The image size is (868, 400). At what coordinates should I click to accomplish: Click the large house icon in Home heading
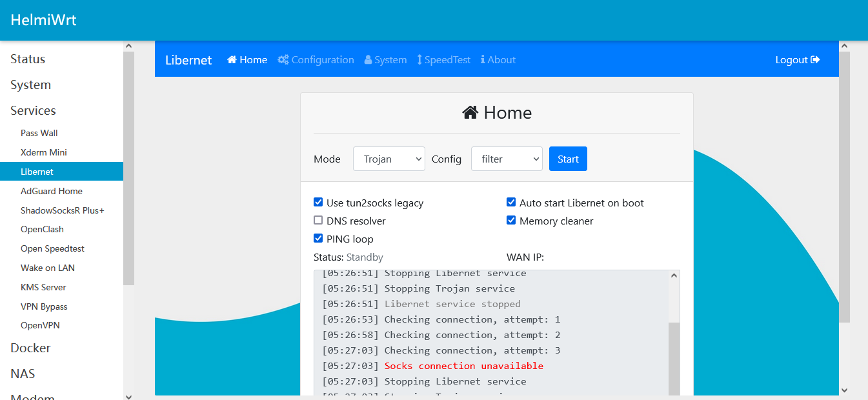(470, 113)
